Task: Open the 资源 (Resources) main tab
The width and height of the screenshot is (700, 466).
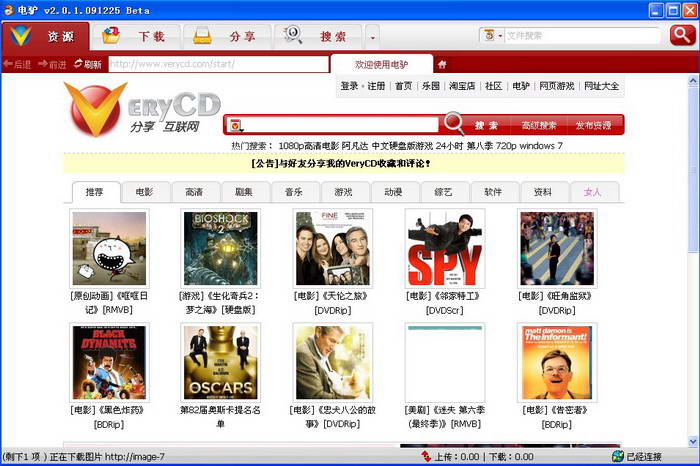Action: pos(46,36)
